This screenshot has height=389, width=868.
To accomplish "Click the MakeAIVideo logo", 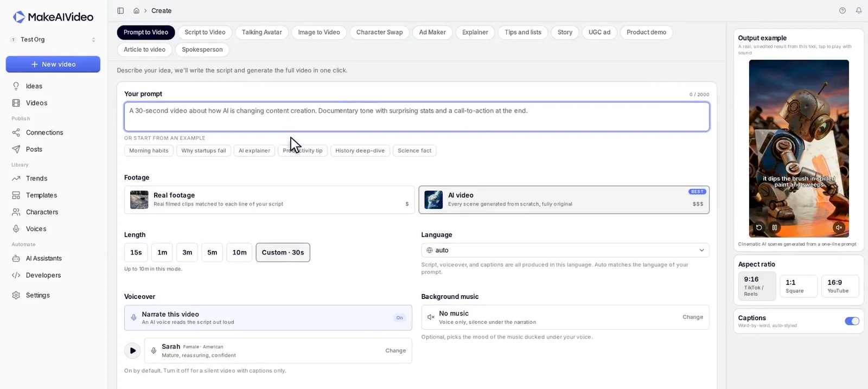I will (x=53, y=17).
